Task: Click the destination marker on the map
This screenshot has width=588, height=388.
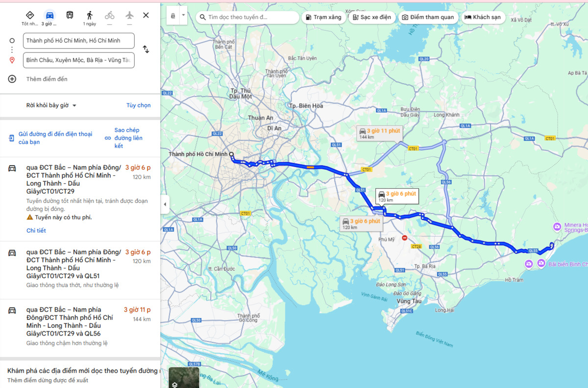Action: [552, 244]
